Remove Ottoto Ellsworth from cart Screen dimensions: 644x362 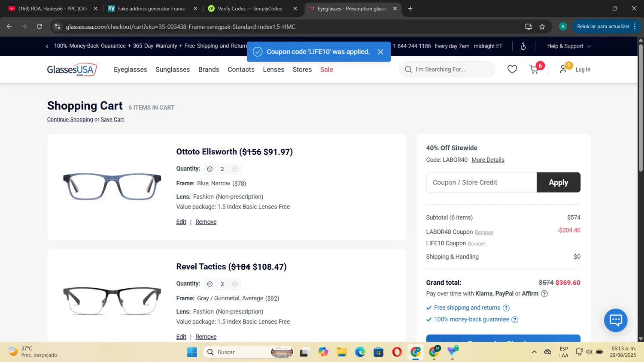[x=206, y=222]
